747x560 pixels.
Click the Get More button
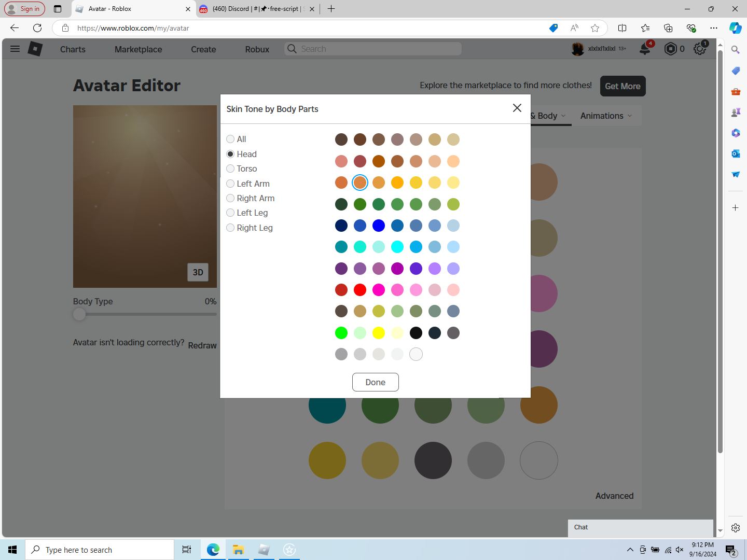point(623,86)
